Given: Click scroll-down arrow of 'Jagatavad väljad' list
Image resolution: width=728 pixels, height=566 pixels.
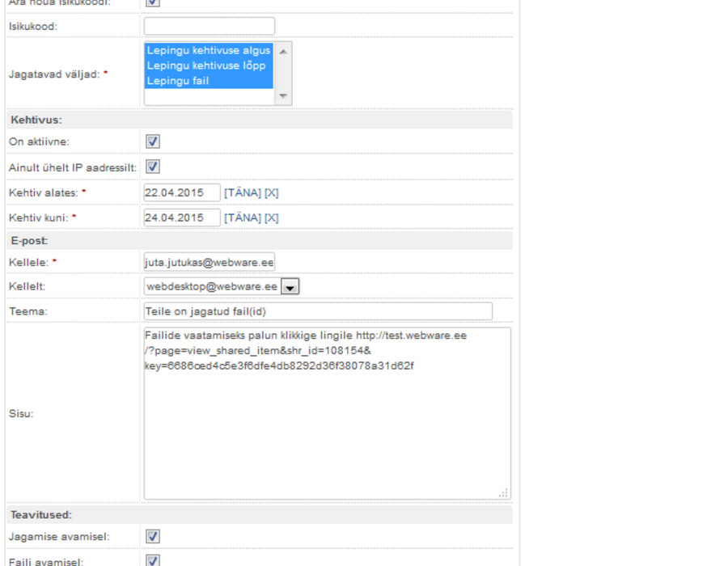Looking at the screenshot, I should pos(283,95).
